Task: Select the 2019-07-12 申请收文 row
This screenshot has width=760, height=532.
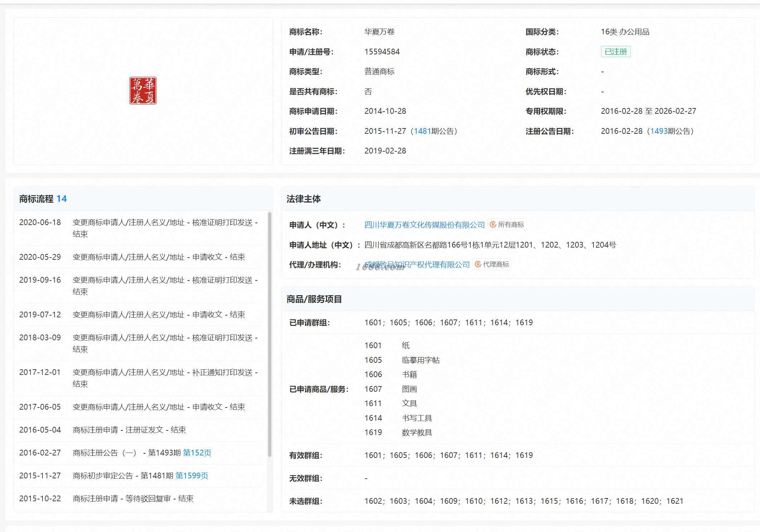Action: point(140,314)
